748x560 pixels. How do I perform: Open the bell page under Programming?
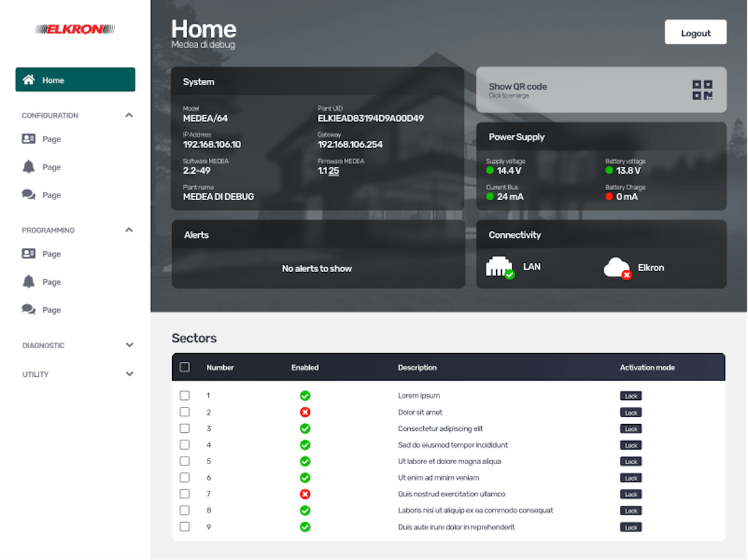point(29,282)
